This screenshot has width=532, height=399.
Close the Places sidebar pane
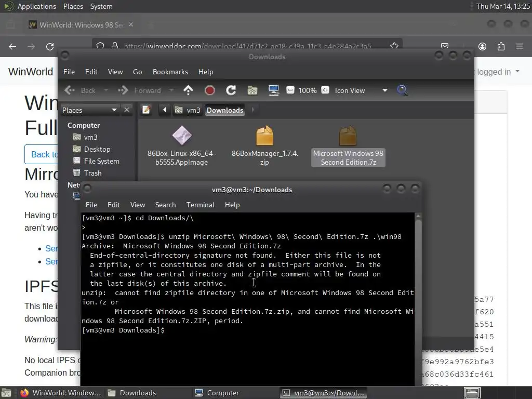click(127, 110)
